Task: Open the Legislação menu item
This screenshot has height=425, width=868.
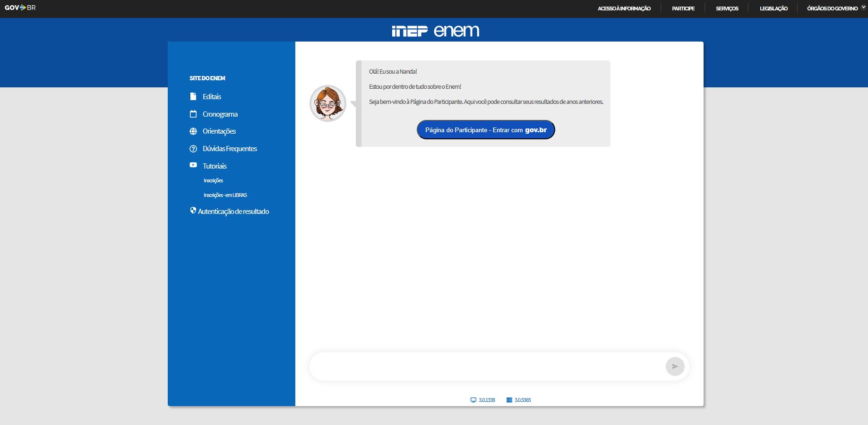Action: pyautogui.click(x=773, y=8)
